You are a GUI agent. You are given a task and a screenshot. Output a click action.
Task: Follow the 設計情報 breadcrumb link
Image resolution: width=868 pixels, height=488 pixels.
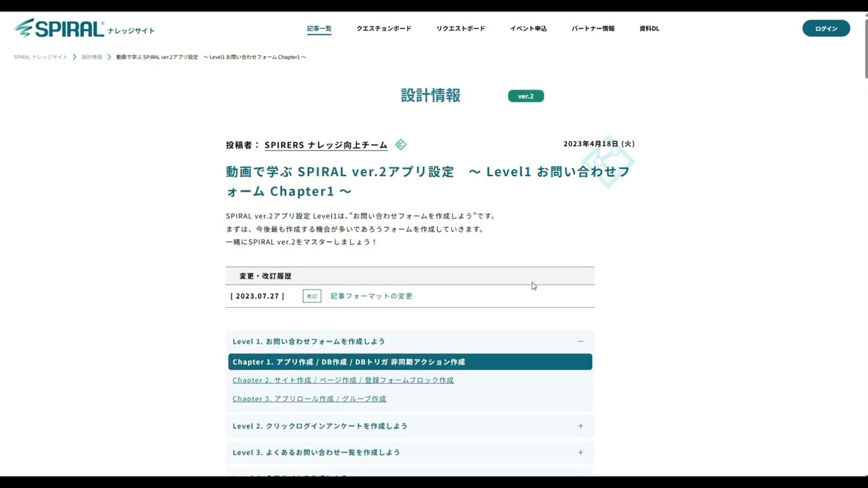[x=92, y=57]
